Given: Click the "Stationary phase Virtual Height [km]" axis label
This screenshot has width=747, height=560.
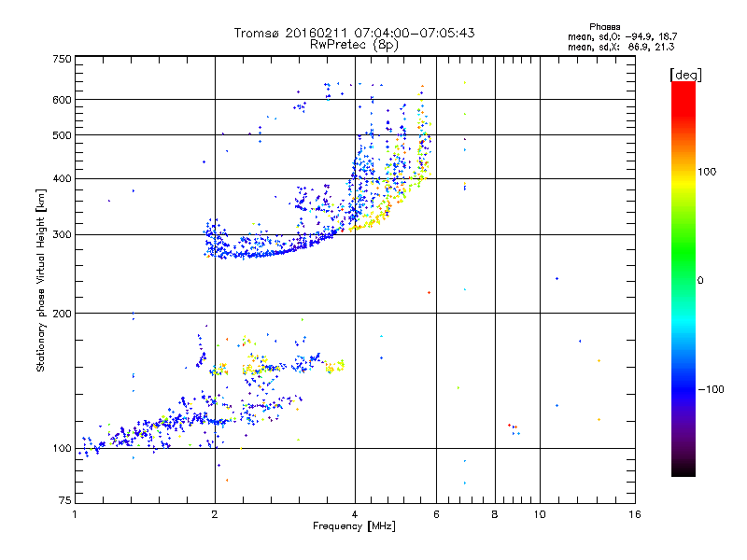Looking at the screenshot, I should tap(41, 280).
